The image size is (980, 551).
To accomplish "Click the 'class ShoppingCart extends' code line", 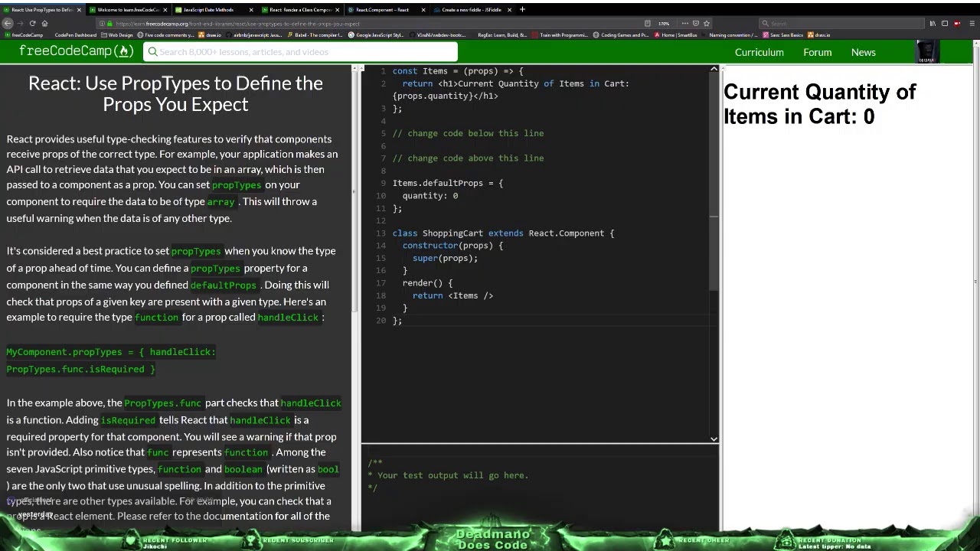I will coord(503,233).
